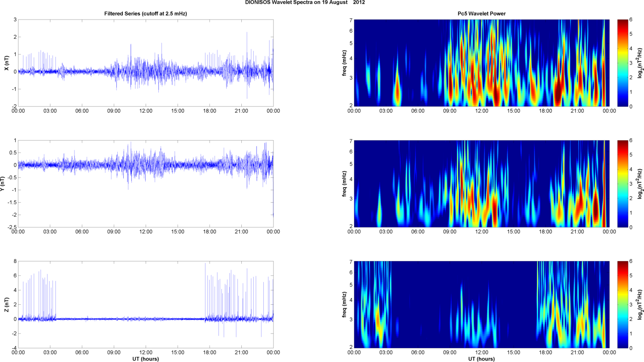Image resolution: width=644 pixels, height=362 pixels.
Task: Select the Y component filtered time series plot
Action: 146,184
